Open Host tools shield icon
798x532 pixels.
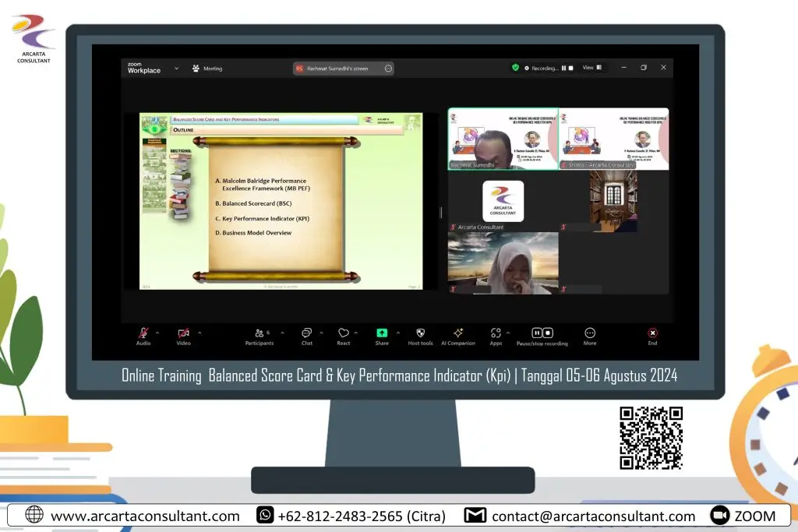pyautogui.click(x=420, y=333)
